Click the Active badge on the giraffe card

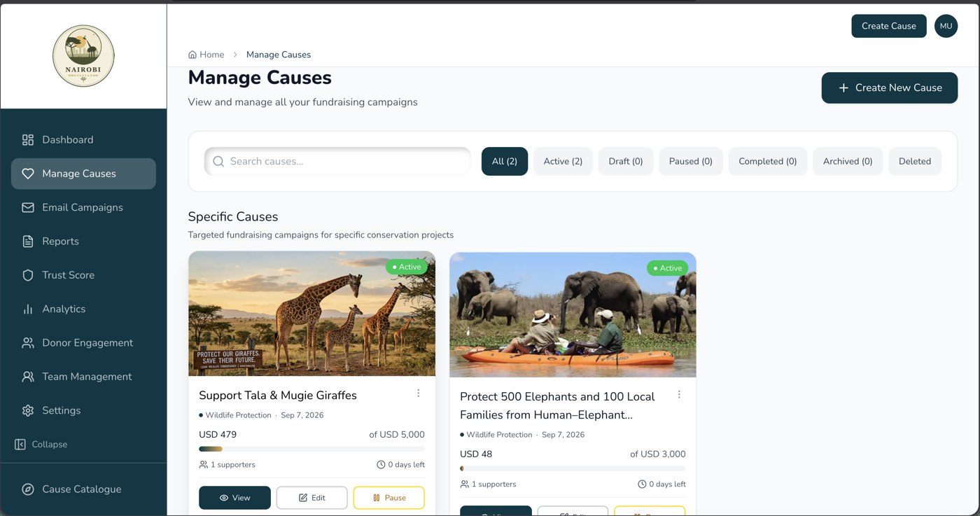pyautogui.click(x=406, y=267)
